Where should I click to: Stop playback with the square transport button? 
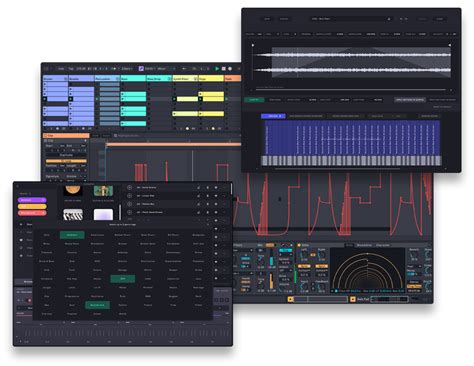pos(224,69)
